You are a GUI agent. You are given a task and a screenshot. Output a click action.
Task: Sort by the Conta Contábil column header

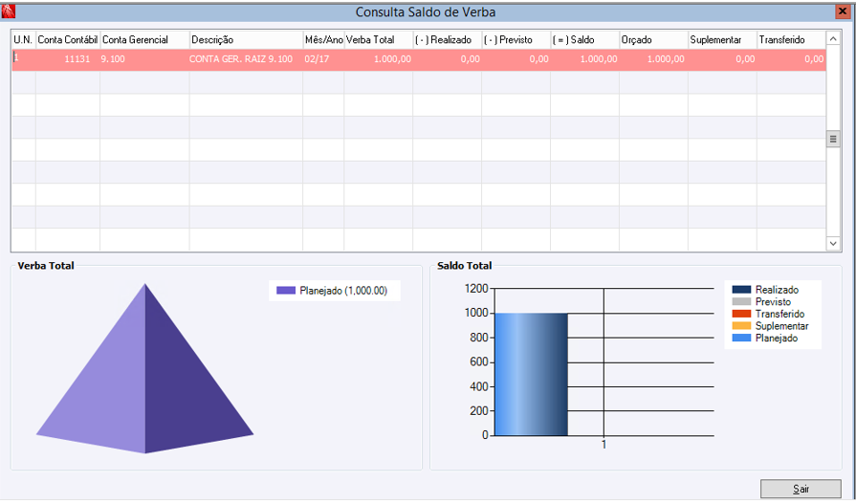[68, 40]
